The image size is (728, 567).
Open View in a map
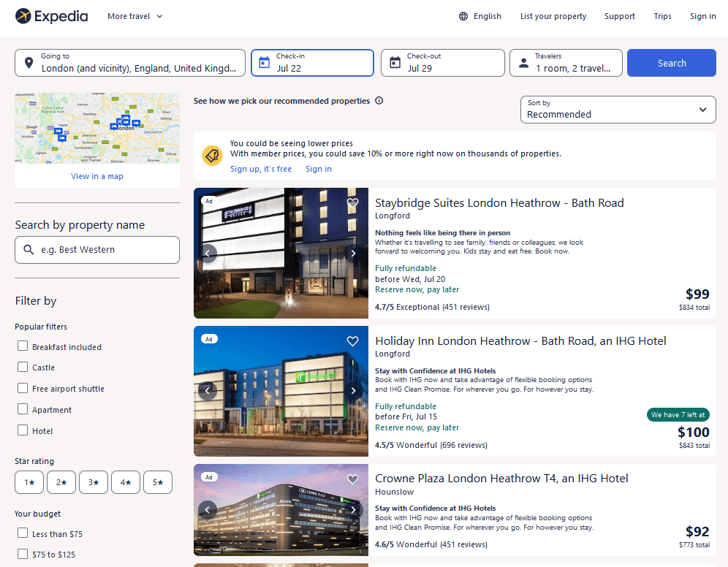(96, 176)
